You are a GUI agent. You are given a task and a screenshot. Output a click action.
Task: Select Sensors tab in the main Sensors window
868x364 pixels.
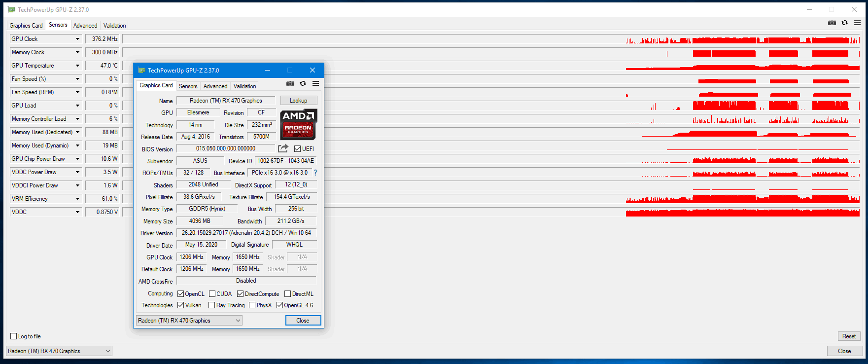[x=58, y=25]
